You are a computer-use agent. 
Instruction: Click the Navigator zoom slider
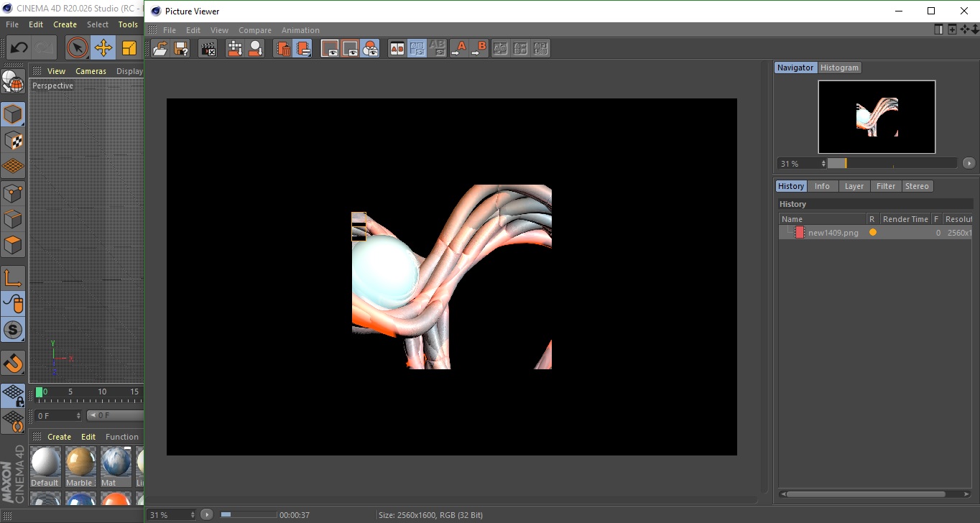(x=891, y=164)
